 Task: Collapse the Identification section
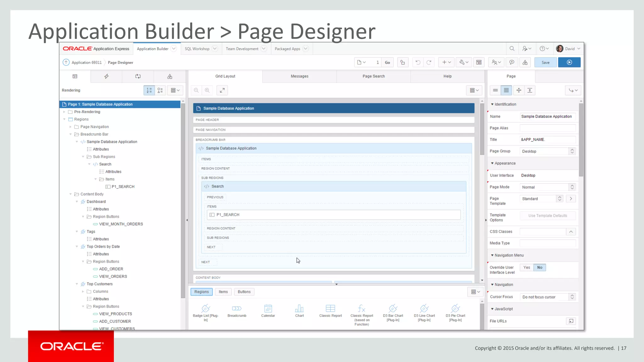pyautogui.click(x=492, y=104)
